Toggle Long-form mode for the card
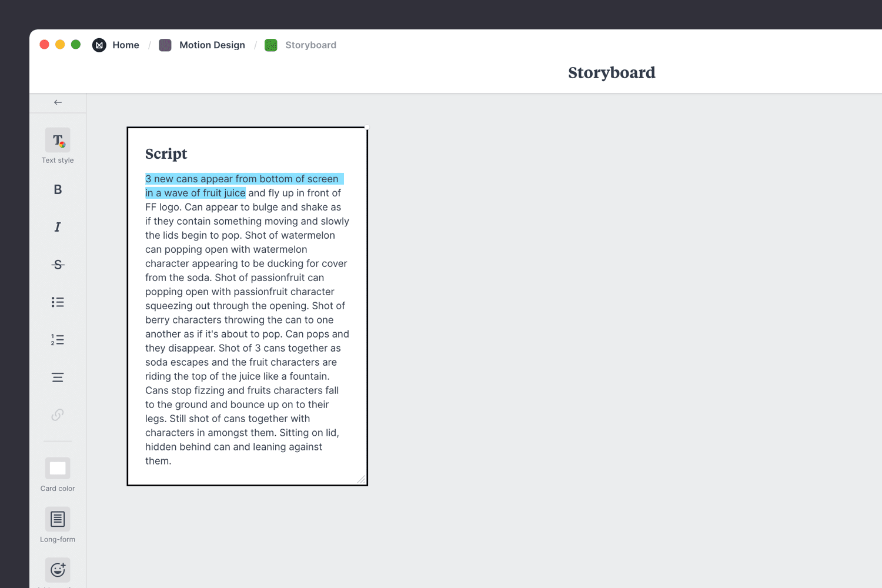The height and width of the screenshot is (588, 882). coord(57,519)
